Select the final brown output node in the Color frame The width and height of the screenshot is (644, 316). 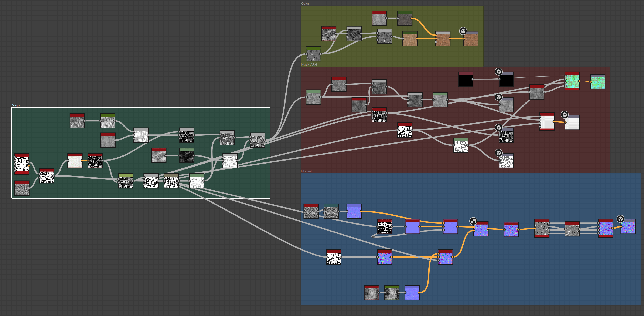point(471,38)
